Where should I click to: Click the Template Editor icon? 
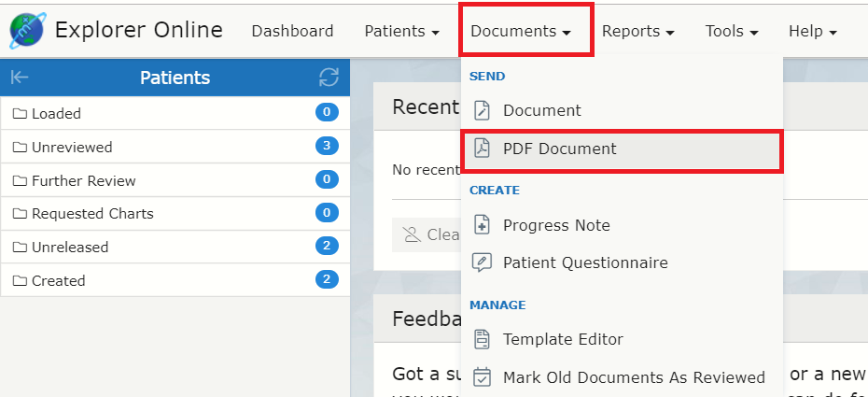pos(483,339)
